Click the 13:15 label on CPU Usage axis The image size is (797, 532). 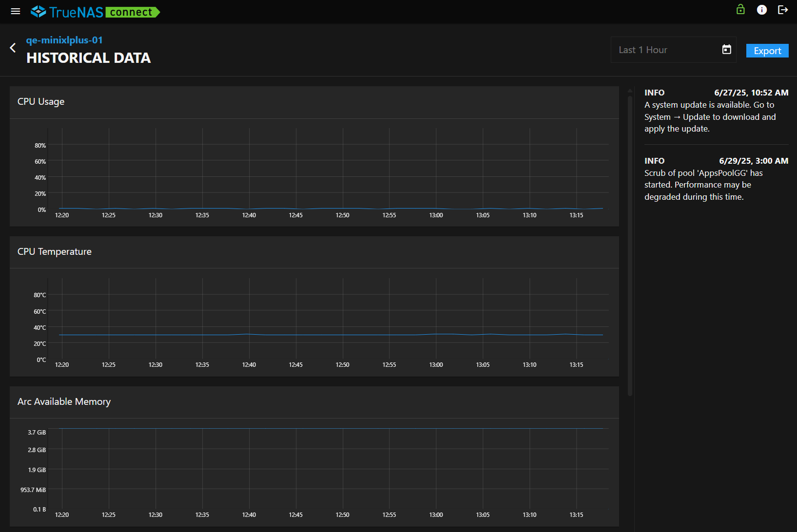pyautogui.click(x=576, y=215)
